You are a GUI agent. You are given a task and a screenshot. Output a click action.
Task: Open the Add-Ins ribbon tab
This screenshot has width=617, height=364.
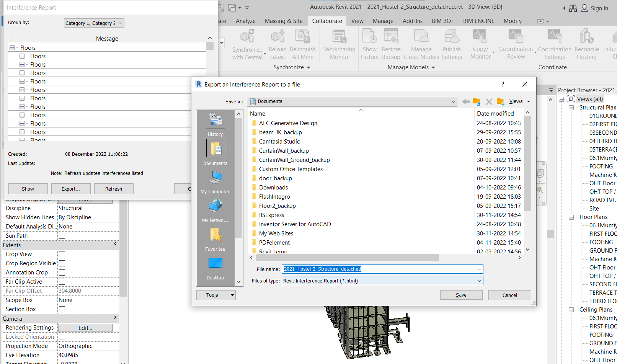[x=413, y=21]
